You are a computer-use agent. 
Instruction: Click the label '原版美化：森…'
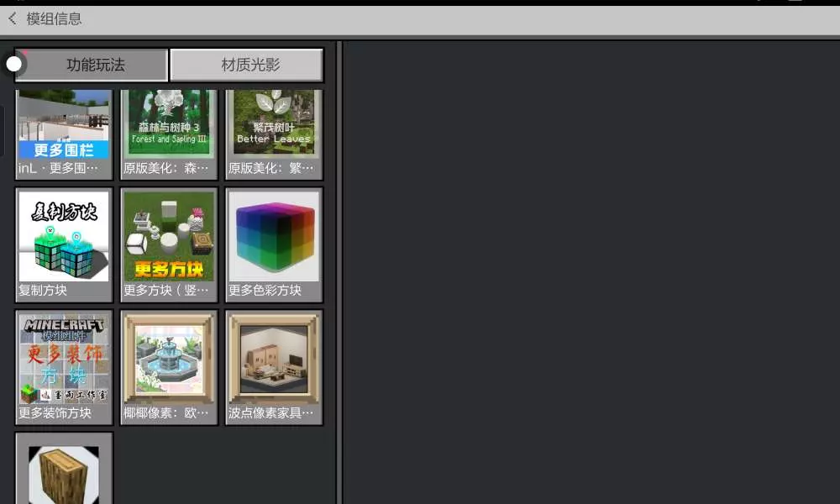pos(166,168)
